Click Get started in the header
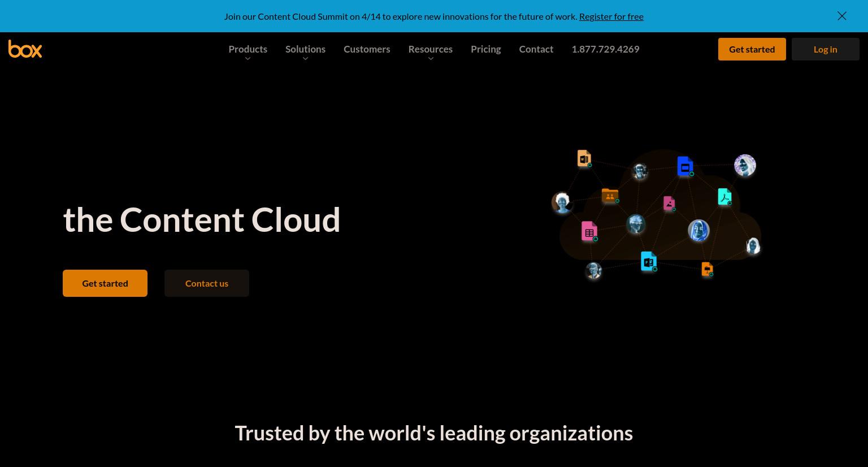The image size is (868, 467). tap(752, 49)
